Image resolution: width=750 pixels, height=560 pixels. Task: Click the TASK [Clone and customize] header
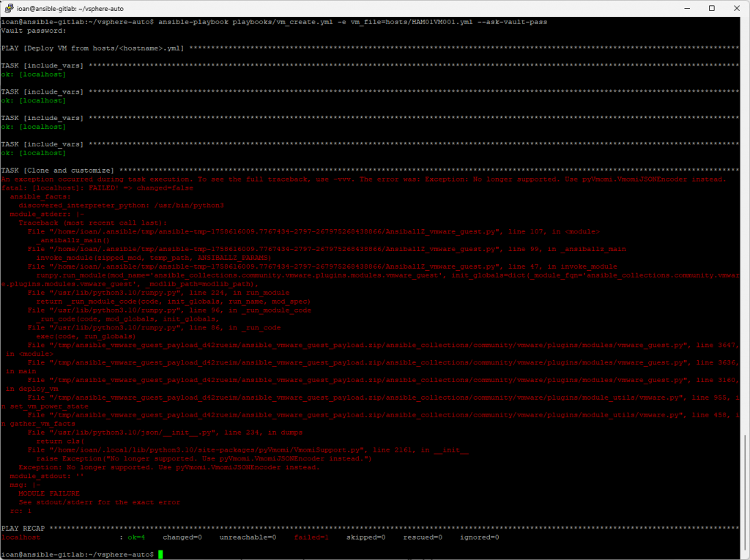[57, 171]
